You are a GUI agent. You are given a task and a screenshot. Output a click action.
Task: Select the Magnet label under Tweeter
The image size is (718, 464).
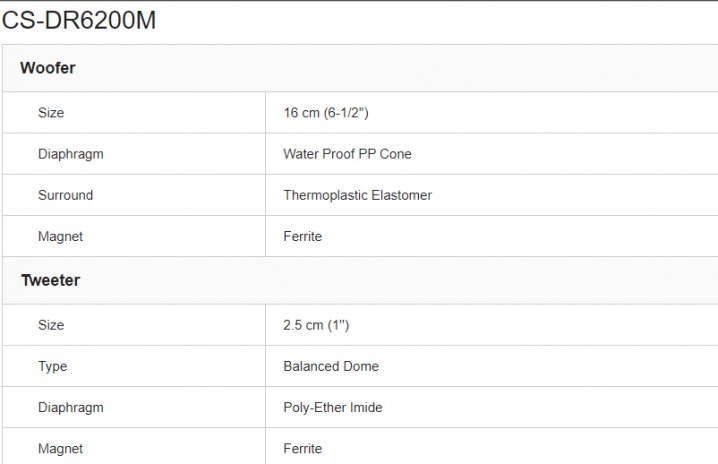point(60,448)
